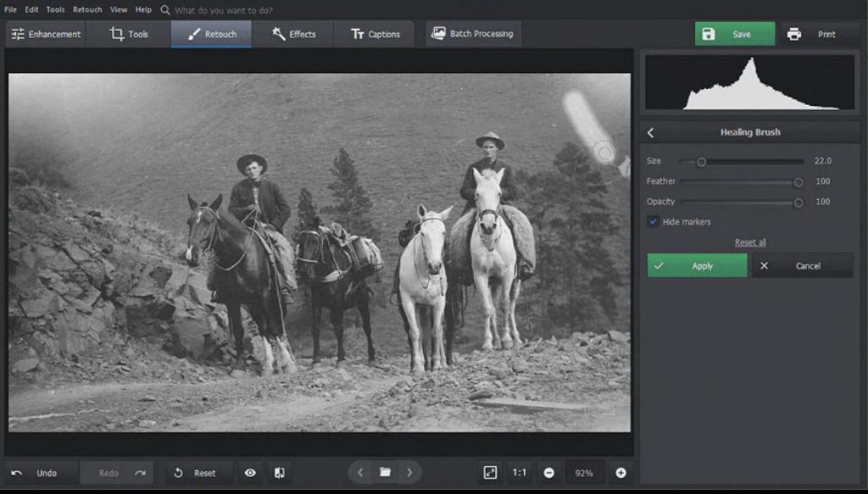
Task: Open the before/after compare view icon
Action: [278, 473]
